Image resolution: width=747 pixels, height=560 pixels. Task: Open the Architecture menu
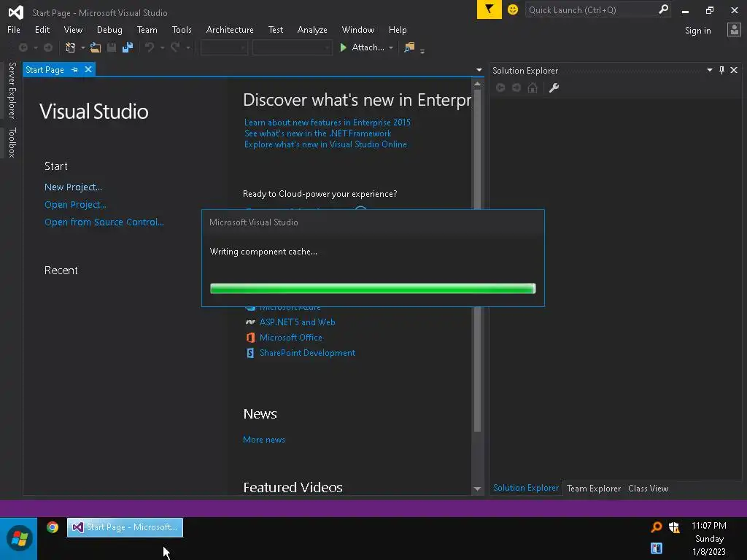click(x=230, y=29)
